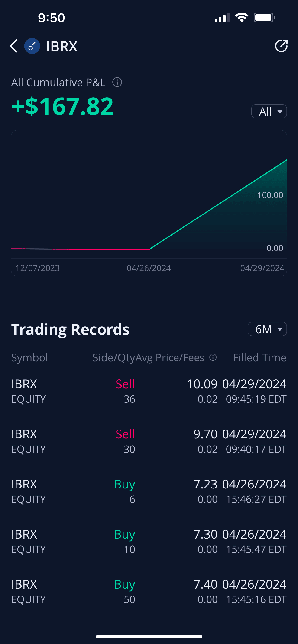The image size is (298, 644).
Task: Tap the Filled Time column header
Action: pyautogui.click(x=259, y=358)
